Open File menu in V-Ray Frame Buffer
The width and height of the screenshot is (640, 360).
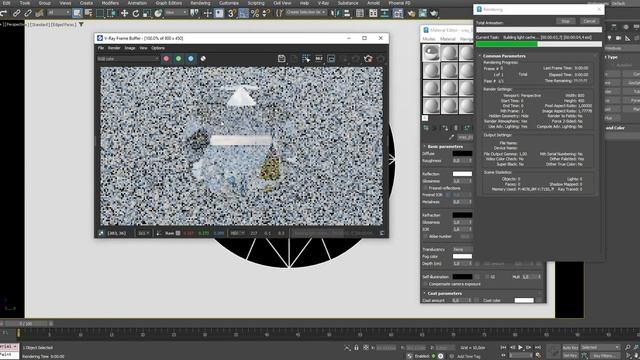[101, 48]
